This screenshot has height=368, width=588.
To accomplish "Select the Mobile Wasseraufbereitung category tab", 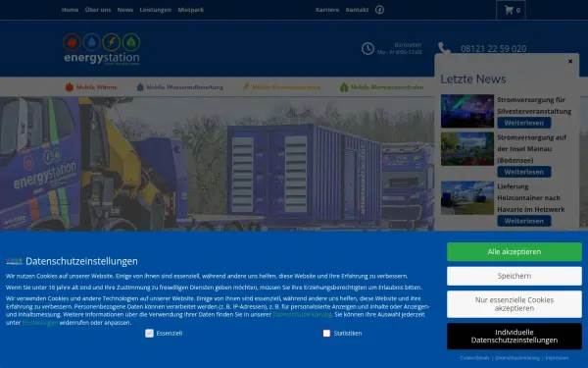I will [180, 87].
